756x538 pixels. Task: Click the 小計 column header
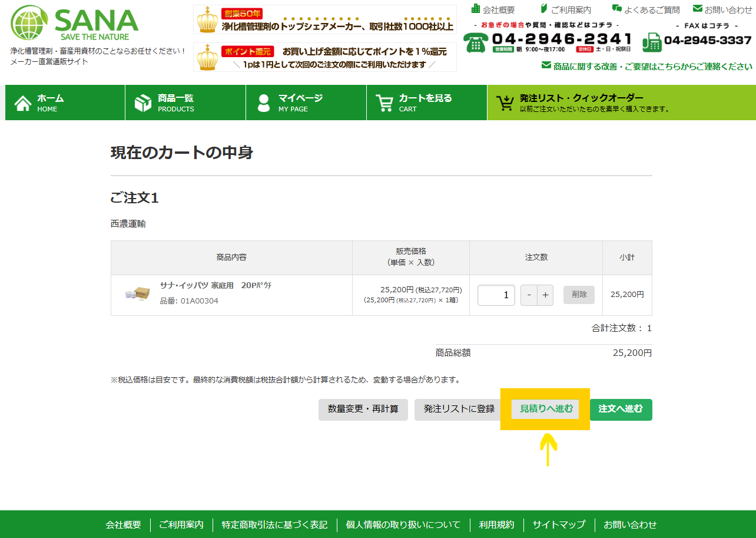click(x=627, y=258)
